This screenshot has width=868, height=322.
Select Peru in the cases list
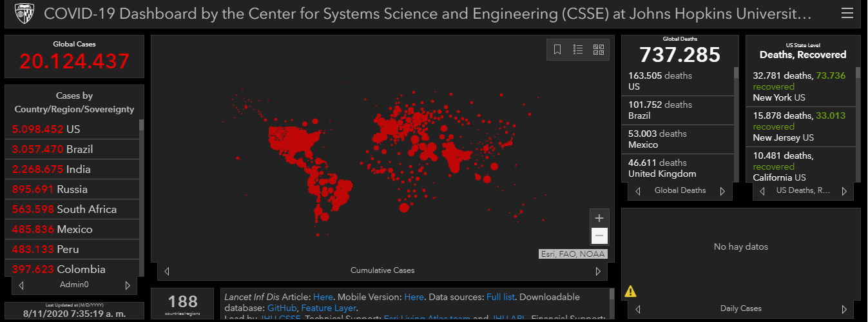72,249
